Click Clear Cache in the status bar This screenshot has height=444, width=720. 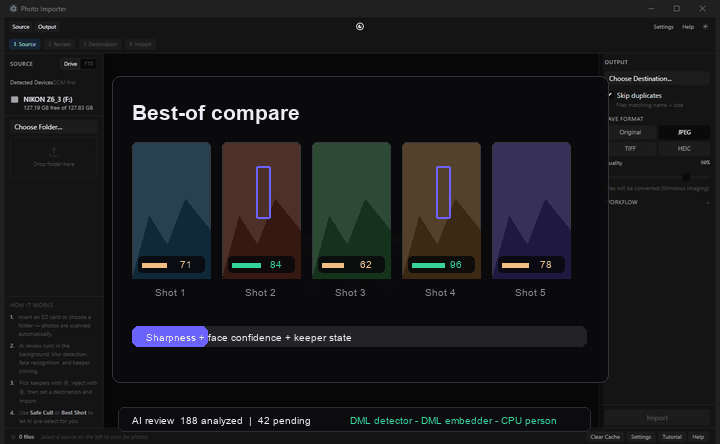tap(605, 437)
